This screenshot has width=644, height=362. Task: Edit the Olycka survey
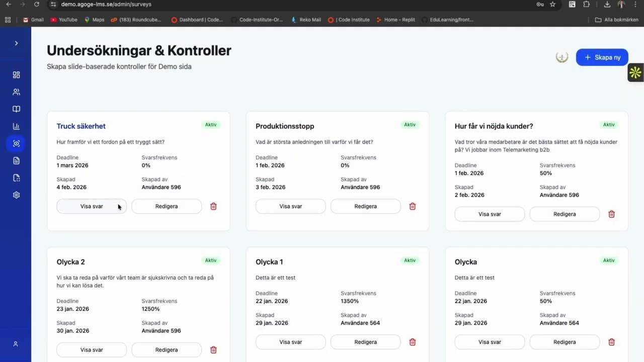pos(565,342)
